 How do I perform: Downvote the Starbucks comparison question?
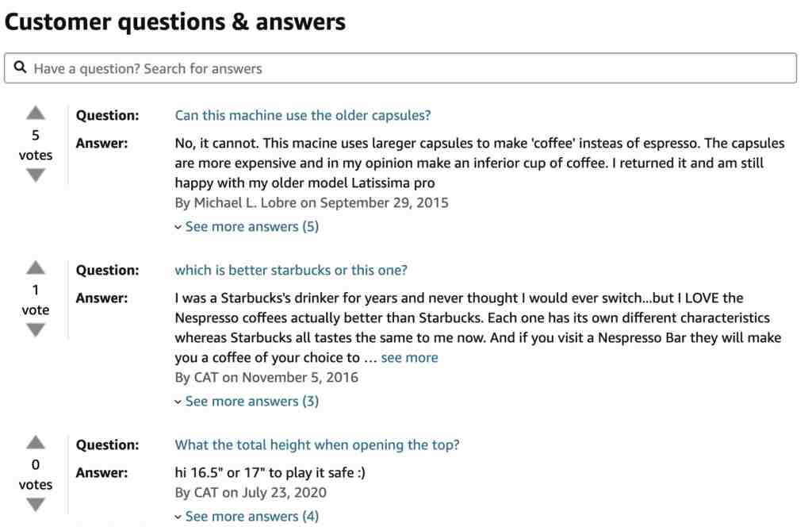(x=36, y=330)
